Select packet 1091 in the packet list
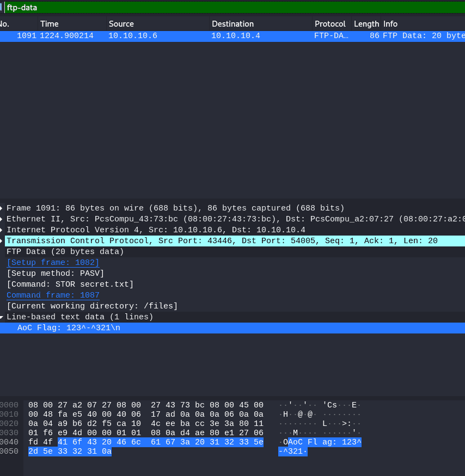The width and height of the screenshot is (465, 476). [233, 36]
